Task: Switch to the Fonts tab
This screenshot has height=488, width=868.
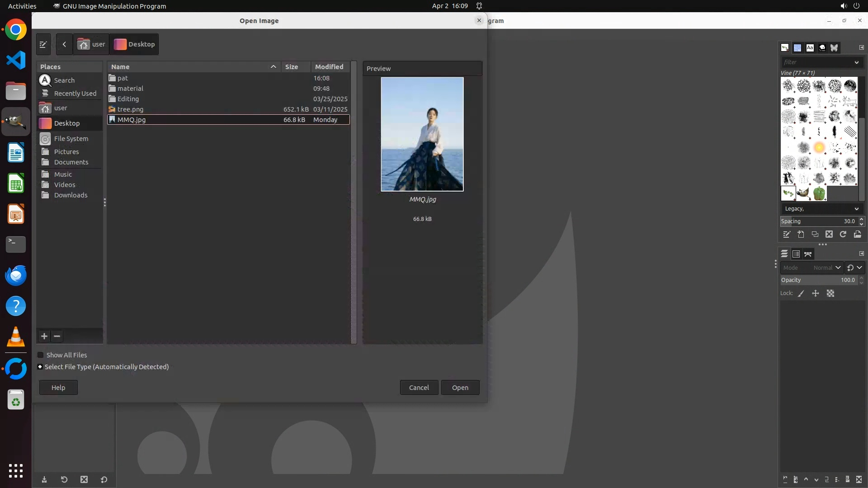Action: point(810,47)
